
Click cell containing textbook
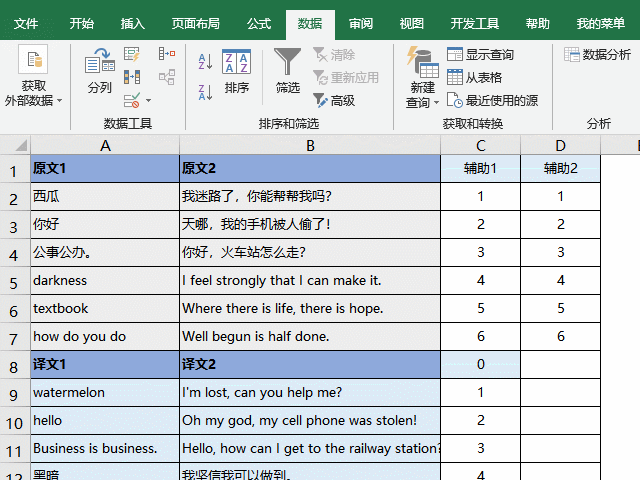pos(105,309)
